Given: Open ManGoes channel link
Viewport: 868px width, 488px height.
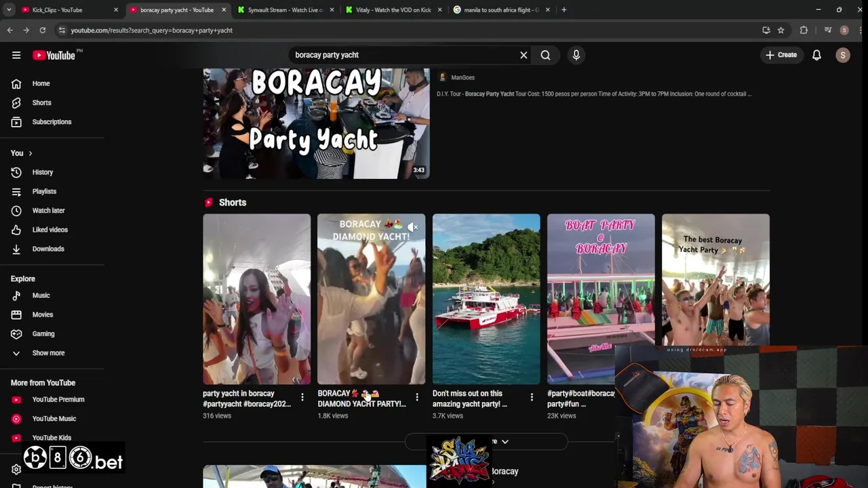Looking at the screenshot, I should [462, 77].
